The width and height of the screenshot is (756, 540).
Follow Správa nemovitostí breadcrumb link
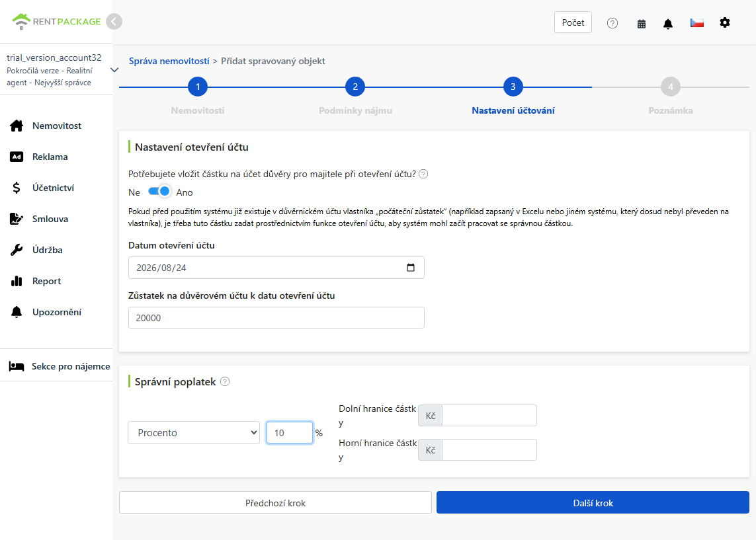pyautogui.click(x=169, y=61)
